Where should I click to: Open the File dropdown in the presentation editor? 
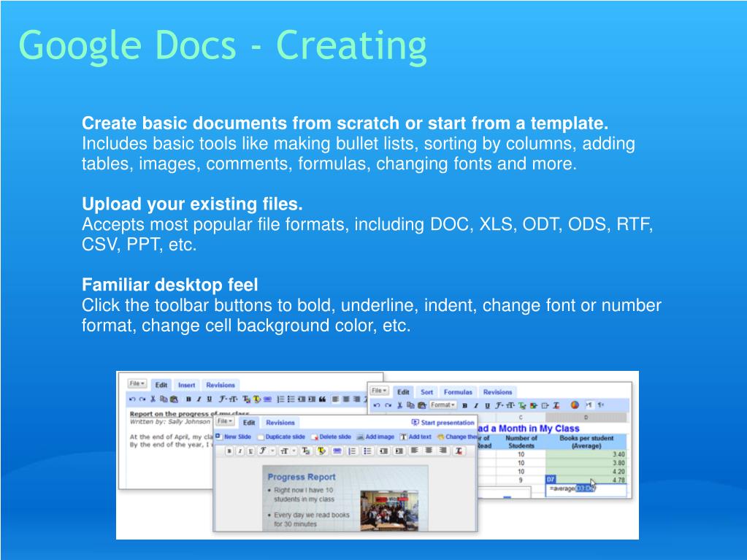225,421
